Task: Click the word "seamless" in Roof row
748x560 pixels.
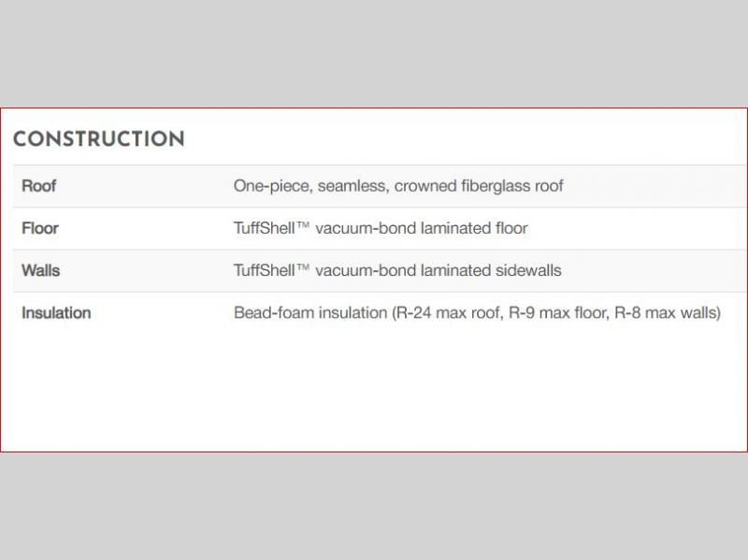Action: (x=352, y=186)
